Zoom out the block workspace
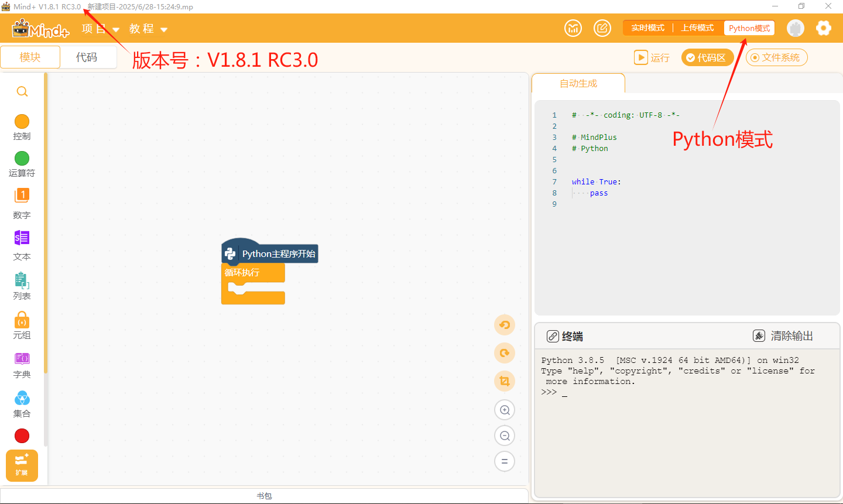The image size is (843, 504). tap(505, 436)
